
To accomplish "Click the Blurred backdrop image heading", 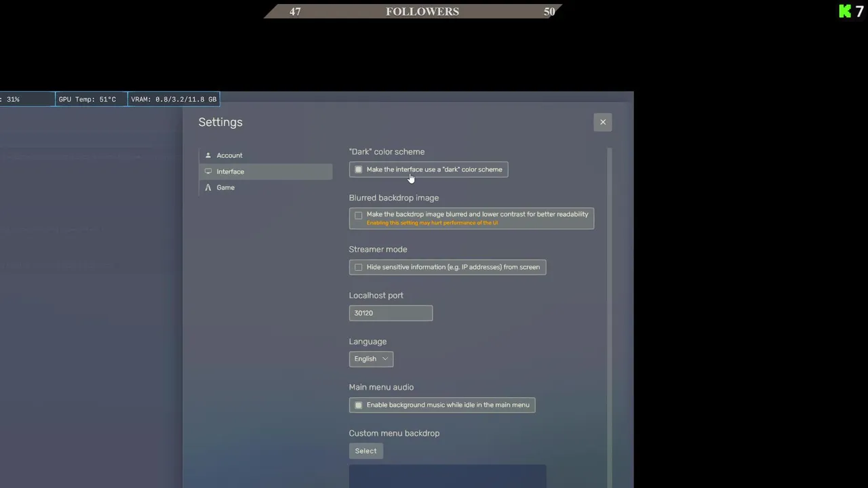I will pyautogui.click(x=394, y=198).
